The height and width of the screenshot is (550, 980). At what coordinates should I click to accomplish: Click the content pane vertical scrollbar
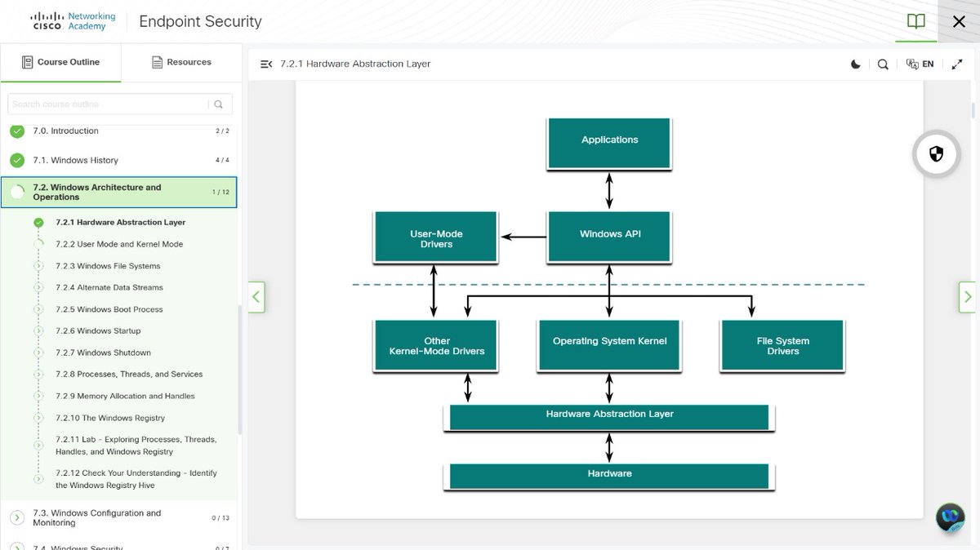point(973,111)
